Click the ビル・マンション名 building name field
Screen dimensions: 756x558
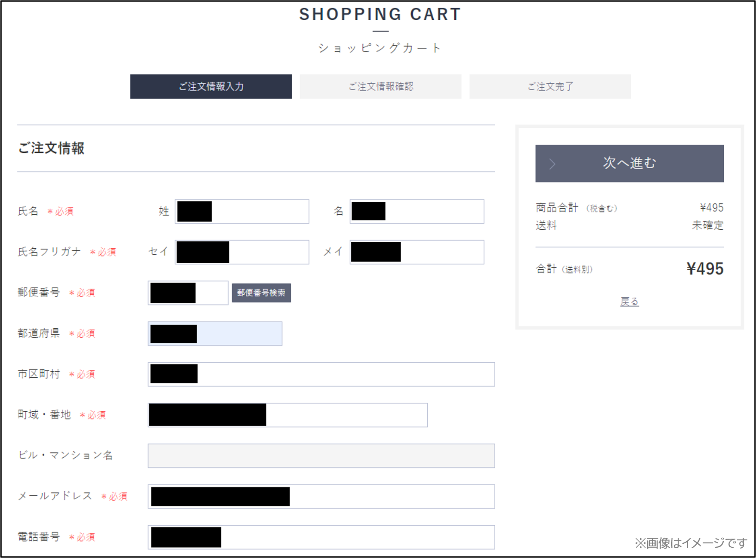point(322,456)
